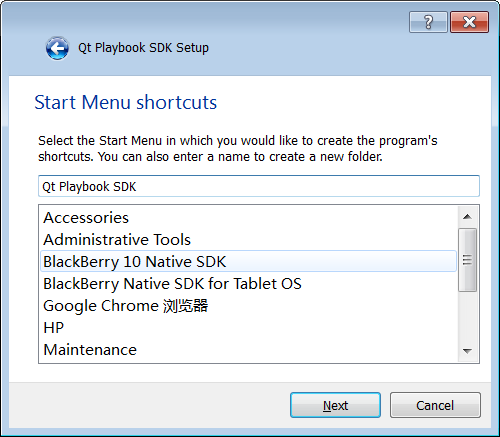Choose the HP folder entry
500x437 pixels.
point(248,328)
